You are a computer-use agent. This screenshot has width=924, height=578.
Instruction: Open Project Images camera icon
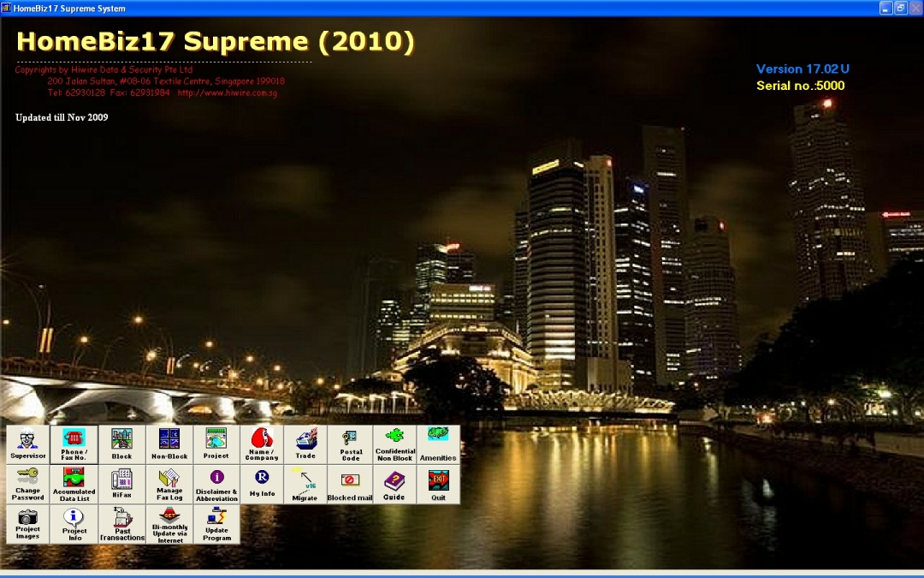(27, 524)
